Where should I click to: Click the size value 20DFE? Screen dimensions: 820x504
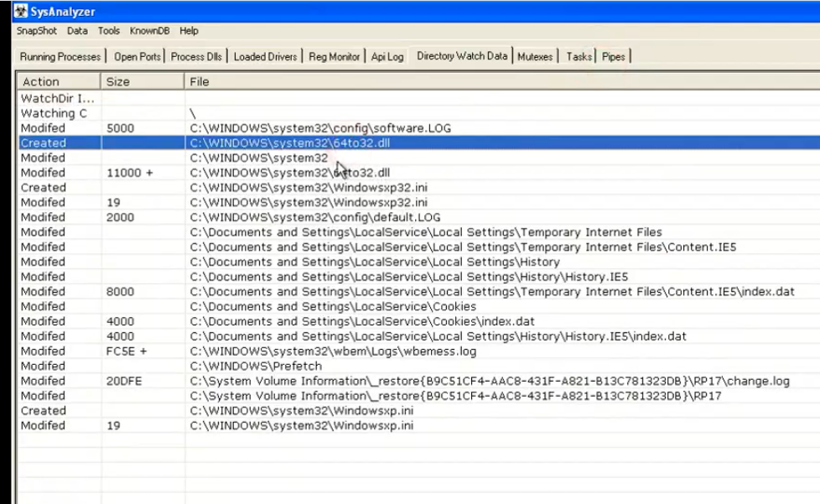[x=124, y=381]
